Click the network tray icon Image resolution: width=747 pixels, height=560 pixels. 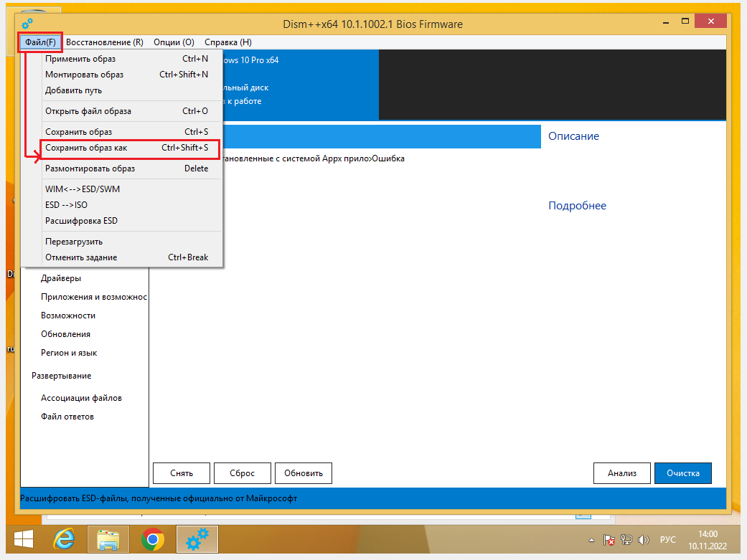tap(626, 540)
